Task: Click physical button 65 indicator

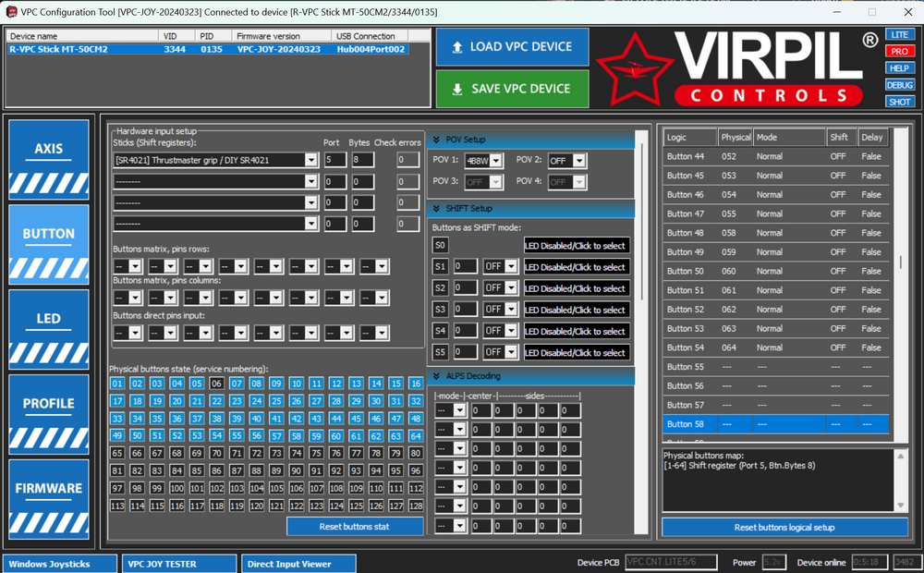Action: (x=117, y=454)
